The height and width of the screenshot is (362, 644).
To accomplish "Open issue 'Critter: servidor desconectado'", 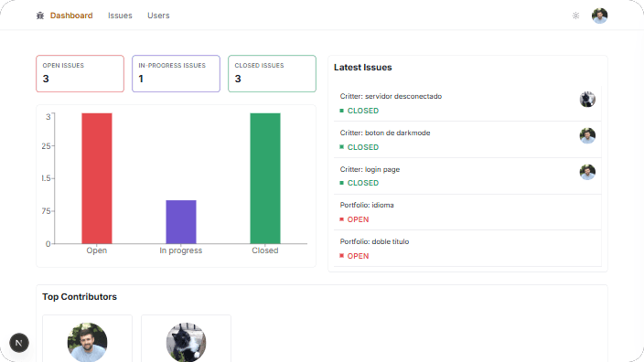I will 391,97.
